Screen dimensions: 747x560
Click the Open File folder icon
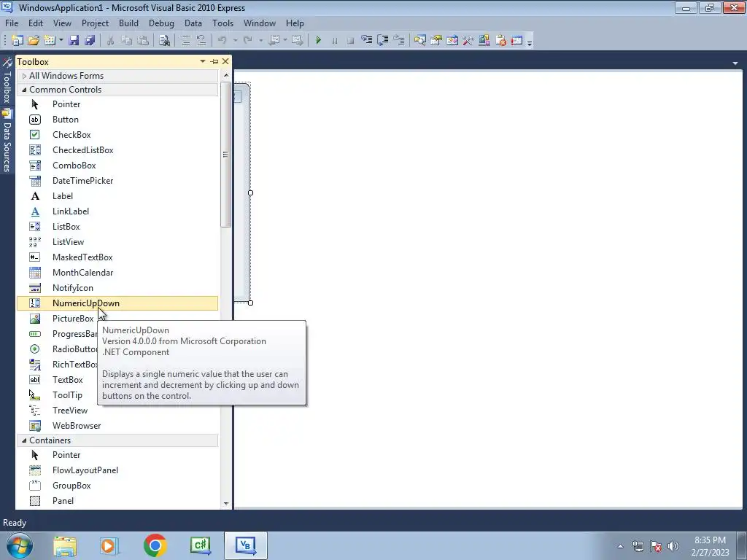point(34,41)
